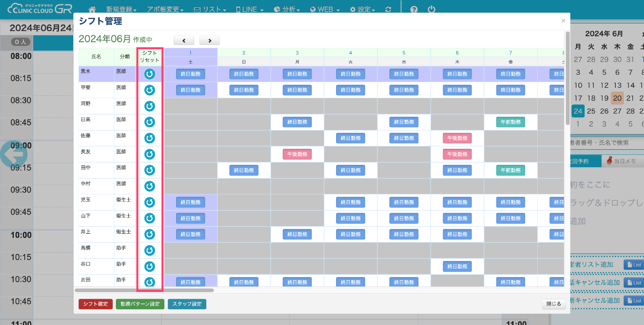Open the 分析 dropdown menu
Screen dimensions: 644x325
point(287,9)
